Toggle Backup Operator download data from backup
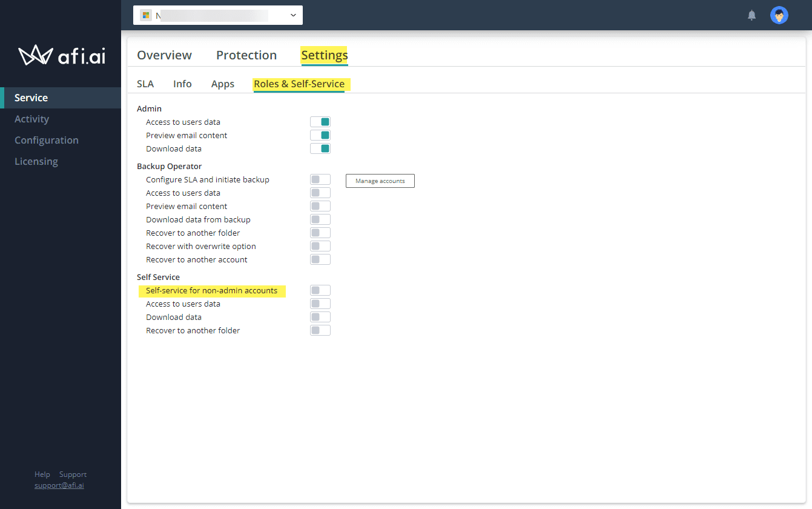The width and height of the screenshot is (812, 509). click(320, 219)
